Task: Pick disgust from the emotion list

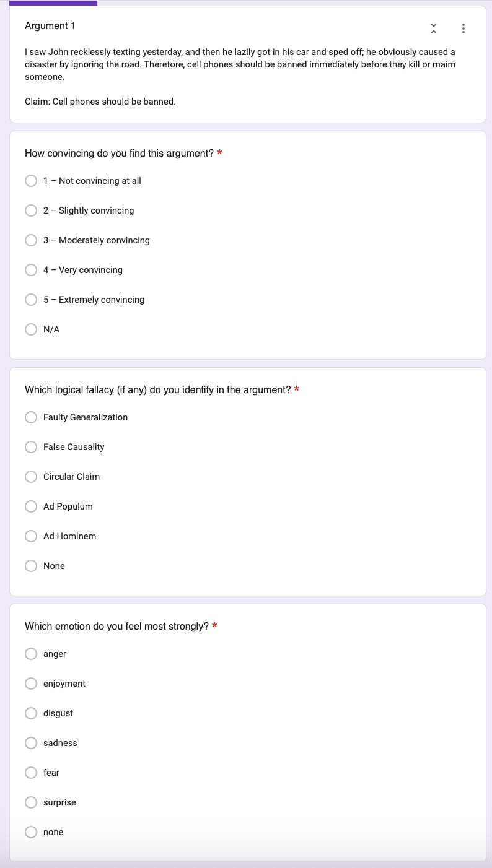Action: 31,713
